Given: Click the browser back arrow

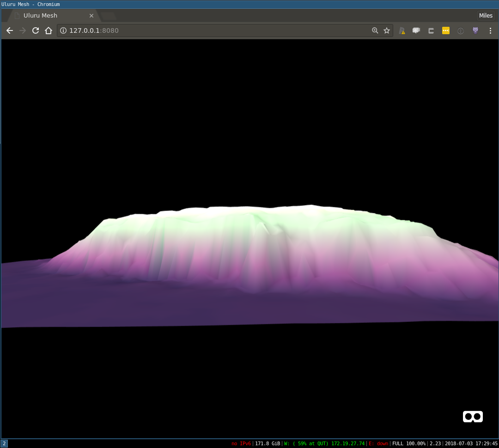Looking at the screenshot, I should coord(10,30).
